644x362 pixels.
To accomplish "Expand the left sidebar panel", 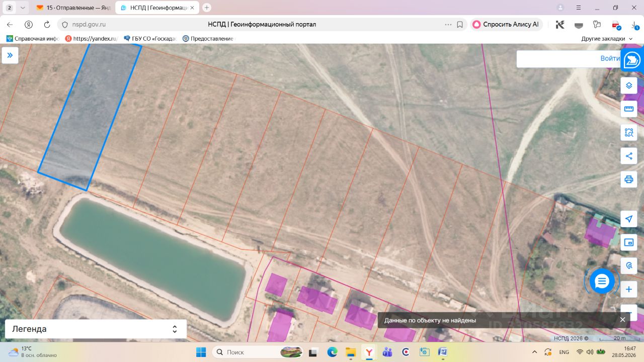I will 10,55.
